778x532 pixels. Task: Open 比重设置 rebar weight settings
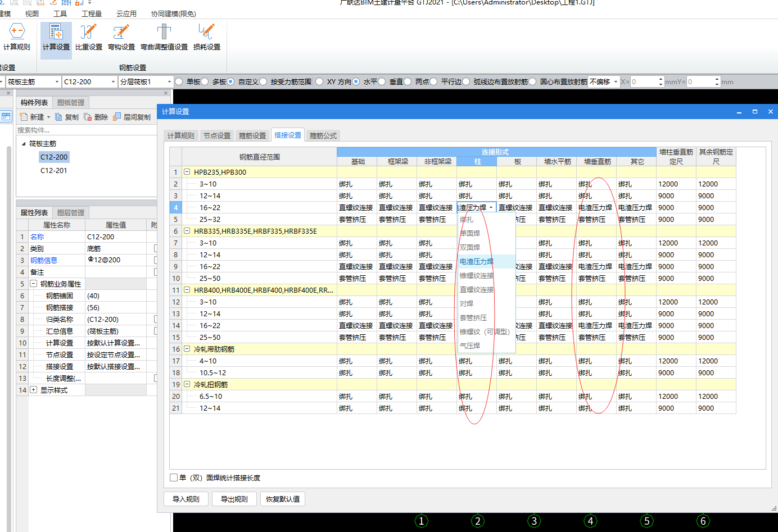(89, 38)
